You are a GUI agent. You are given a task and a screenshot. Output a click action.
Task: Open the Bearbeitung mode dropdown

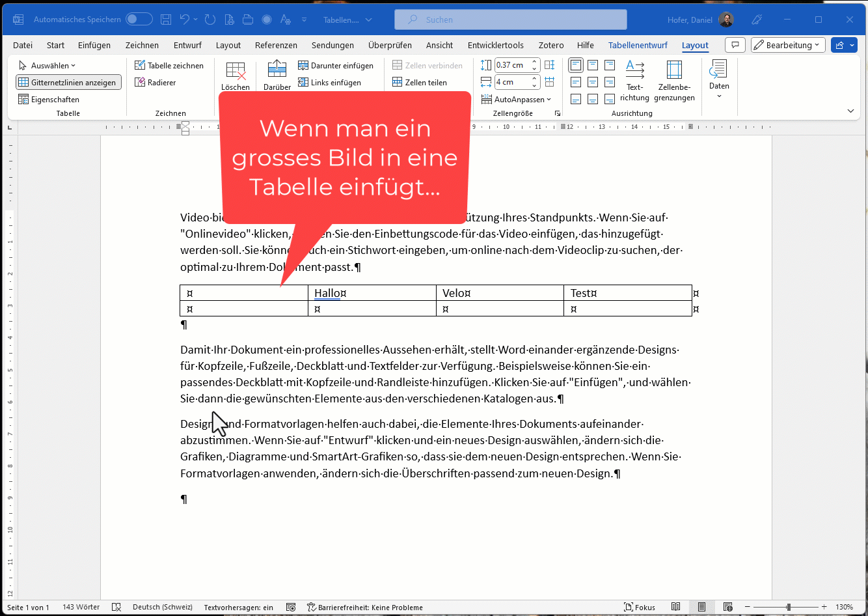[788, 46]
